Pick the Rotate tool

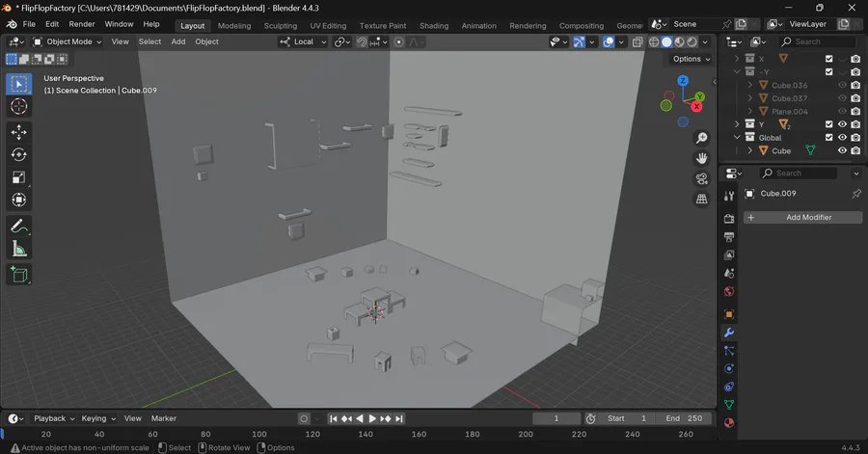click(x=19, y=155)
